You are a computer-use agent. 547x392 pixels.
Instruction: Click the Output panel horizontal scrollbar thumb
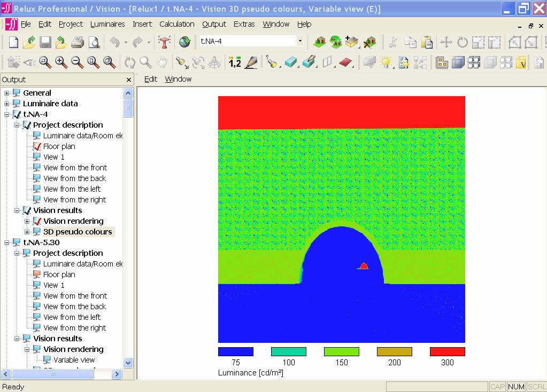53,374
